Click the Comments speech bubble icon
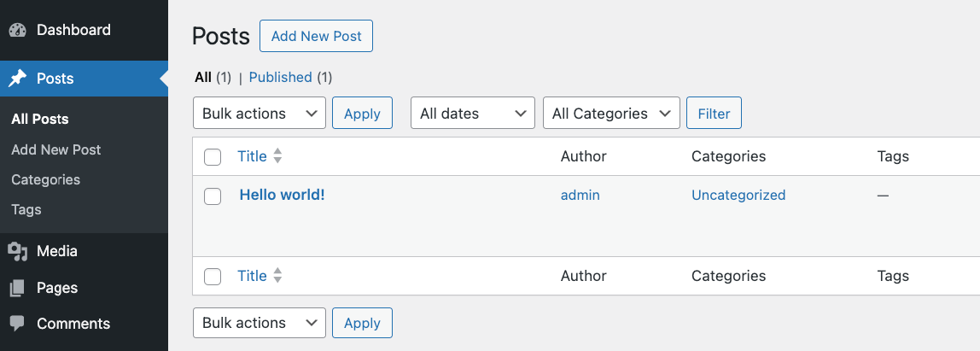980x351 pixels. pos(17,324)
